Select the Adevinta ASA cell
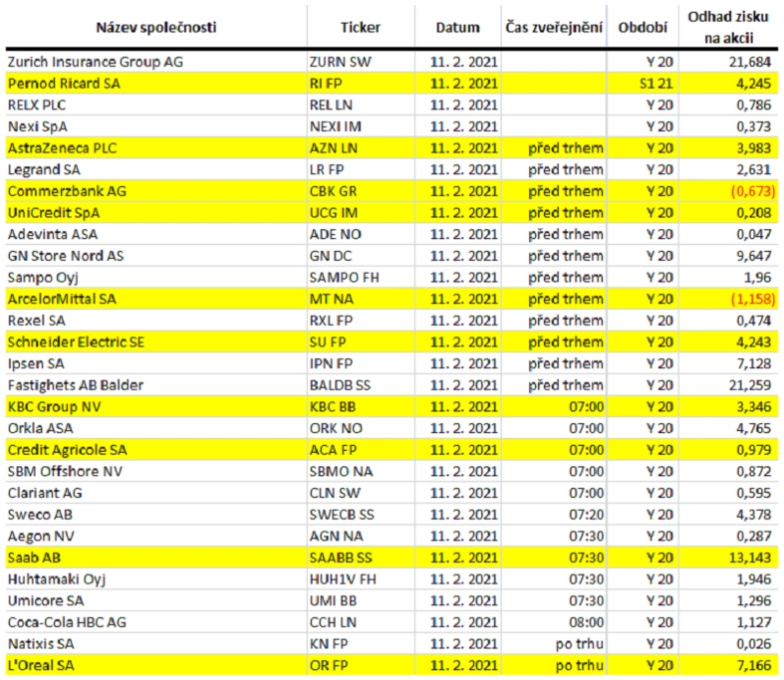 156,234
